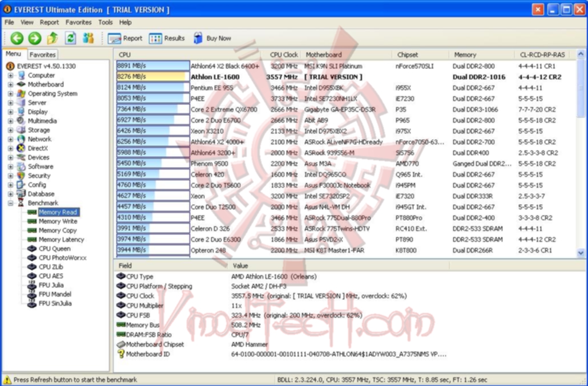Click the Motherboard ID field row

[281, 354]
